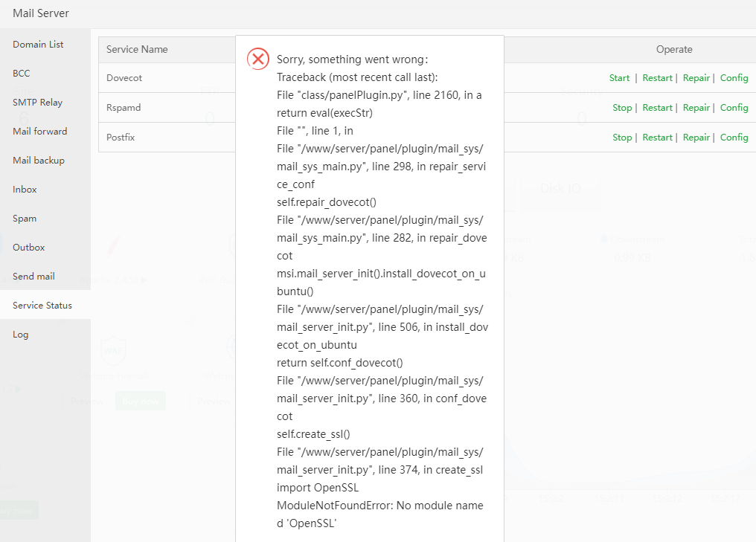Select Send mail in the sidebar
756x542 pixels.
(x=33, y=277)
